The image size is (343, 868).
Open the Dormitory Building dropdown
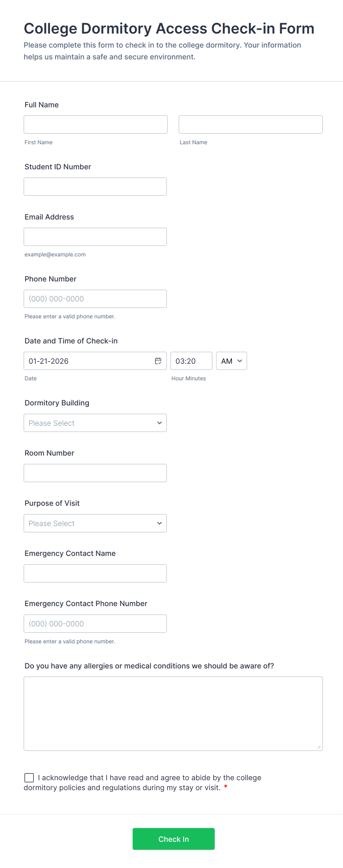point(95,423)
